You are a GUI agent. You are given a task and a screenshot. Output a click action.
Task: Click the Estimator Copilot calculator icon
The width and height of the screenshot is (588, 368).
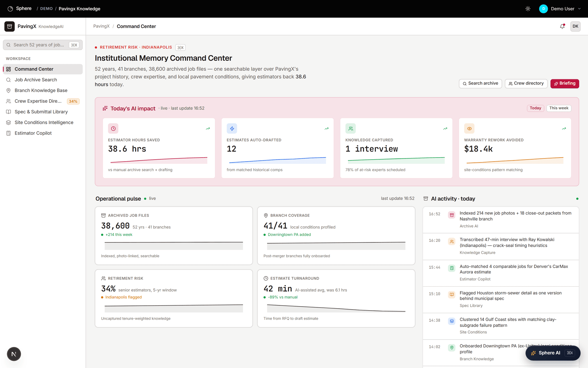[9, 133]
